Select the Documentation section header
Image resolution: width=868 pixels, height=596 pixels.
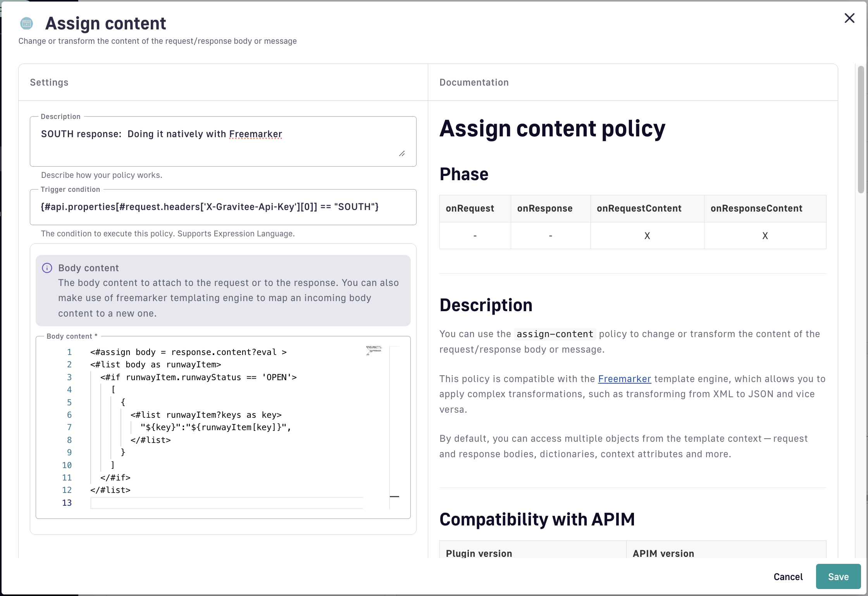coord(474,83)
